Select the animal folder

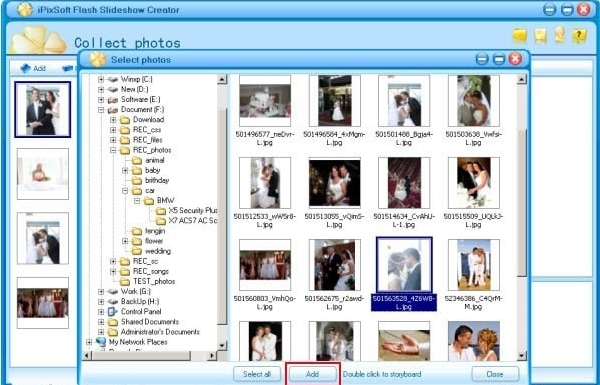[x=155, y=160]
